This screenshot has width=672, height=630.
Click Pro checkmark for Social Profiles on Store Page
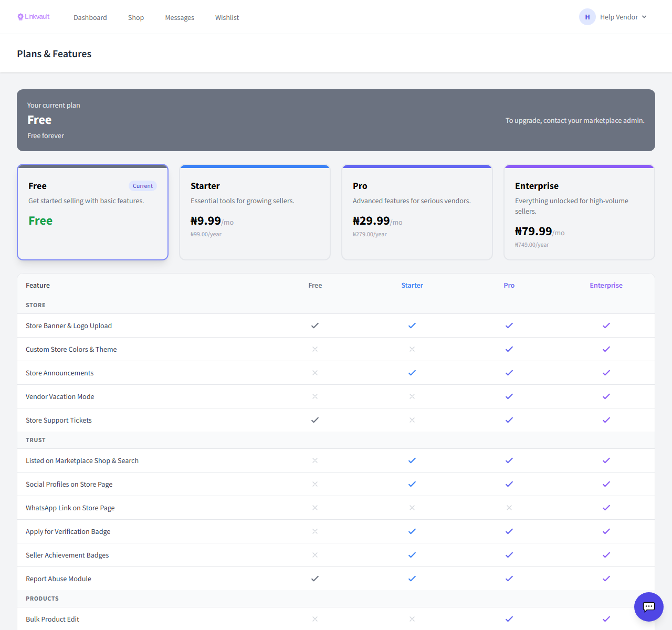[x=509, y=484]
